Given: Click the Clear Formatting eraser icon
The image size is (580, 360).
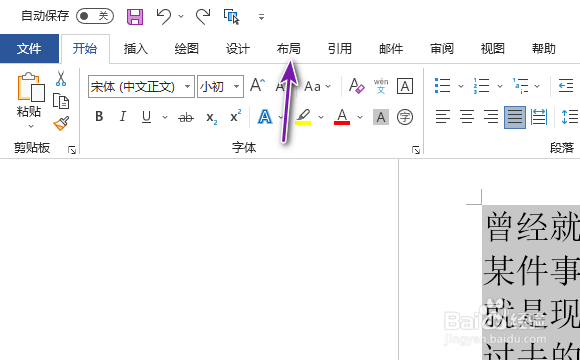Looking at the screenshot, I should click(357, 86).
